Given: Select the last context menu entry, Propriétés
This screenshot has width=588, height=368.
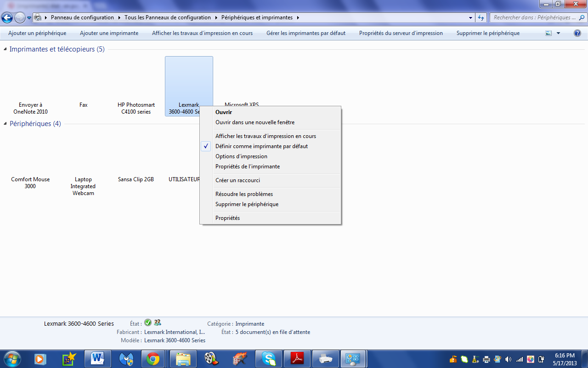Looking at the screenshot, I should point(270,218).
